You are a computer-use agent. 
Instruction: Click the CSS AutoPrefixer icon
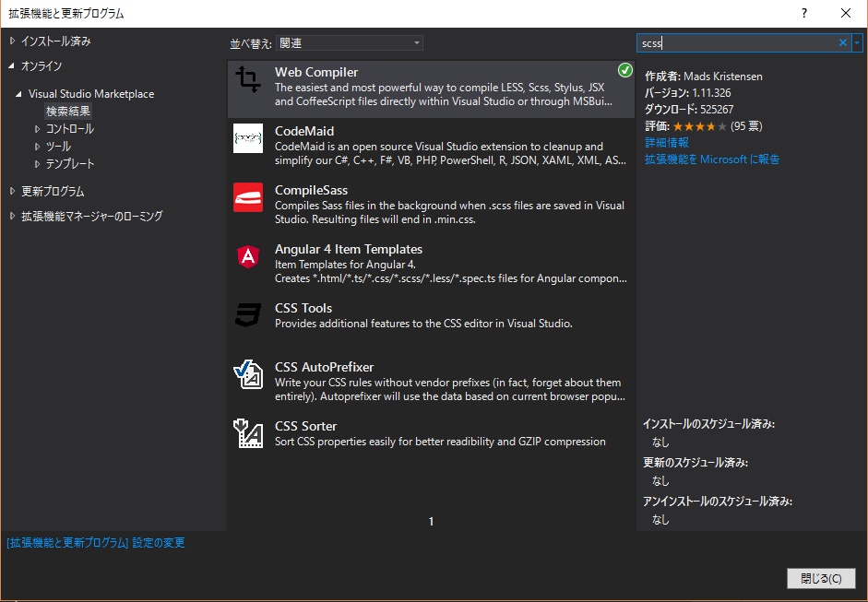click(248, 374)
